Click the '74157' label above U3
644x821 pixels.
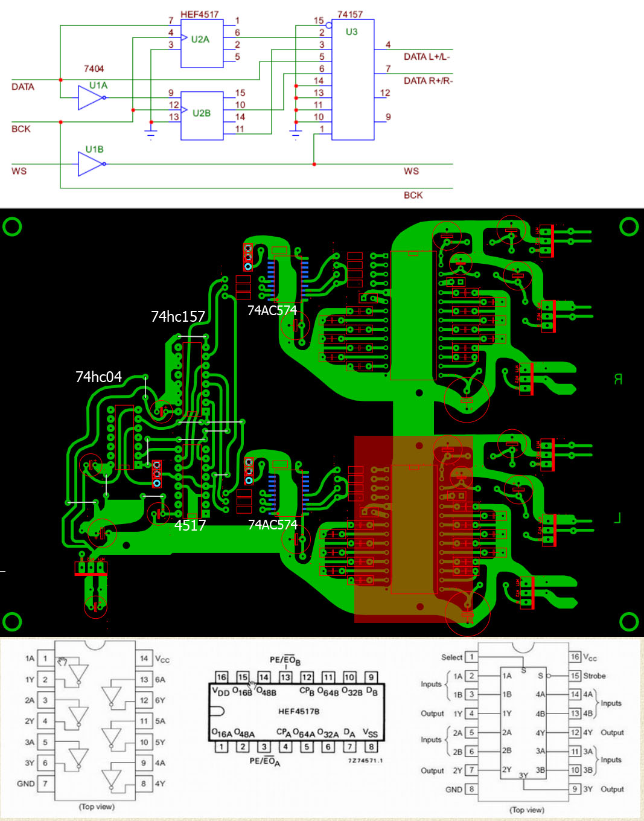click(x=350, y=14)
